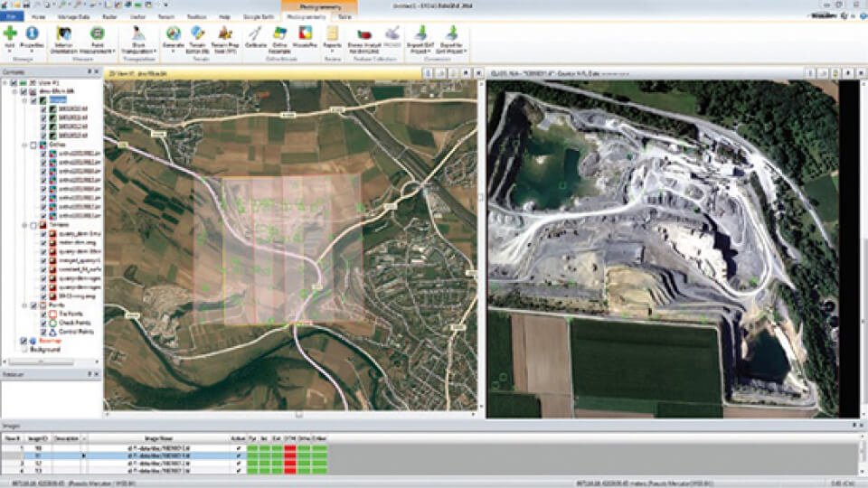Screen dimensions: 868x488
Task: Open the MosaicPro tool
Action: (x=307, y=34)
